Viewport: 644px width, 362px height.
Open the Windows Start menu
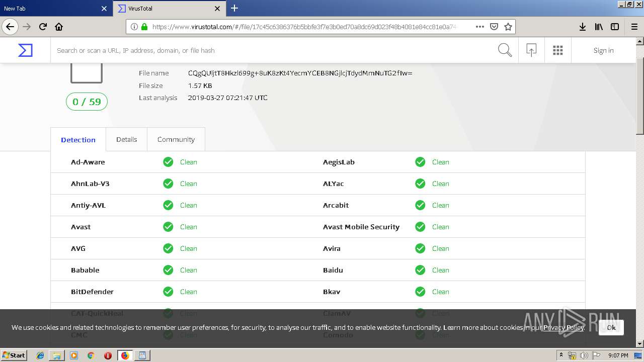click(x=14, y=355)
